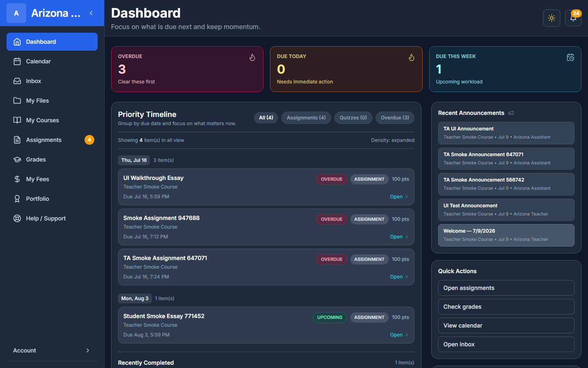Filter timeline by Assignments (4)
This screenshot has width=588, height=368.
tap(306, 118)
